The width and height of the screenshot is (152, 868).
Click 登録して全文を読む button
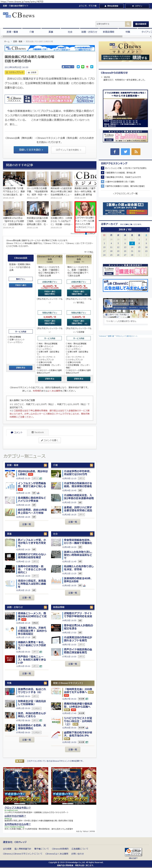31,150
